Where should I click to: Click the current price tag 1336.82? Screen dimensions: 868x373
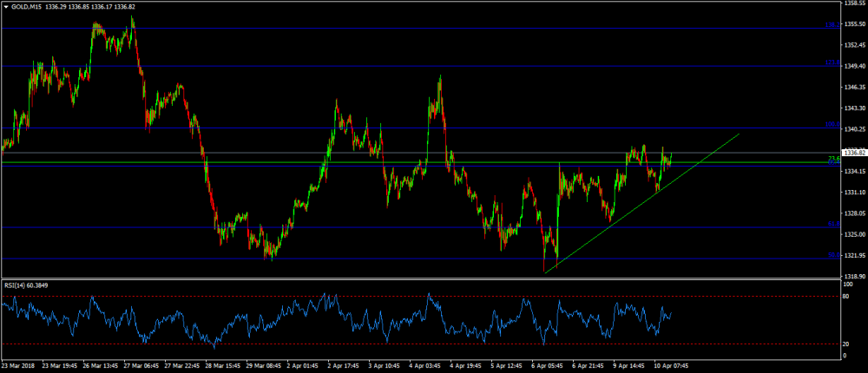[855, 153]
